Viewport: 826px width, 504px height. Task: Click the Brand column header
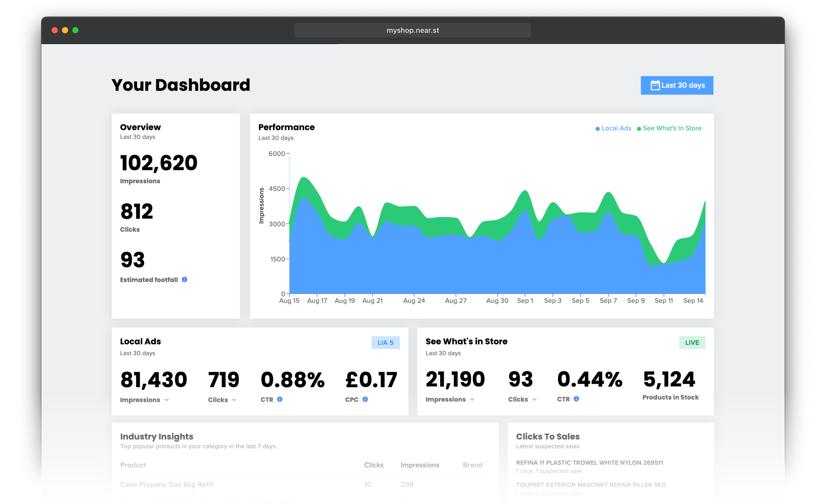tap(472, 465)
